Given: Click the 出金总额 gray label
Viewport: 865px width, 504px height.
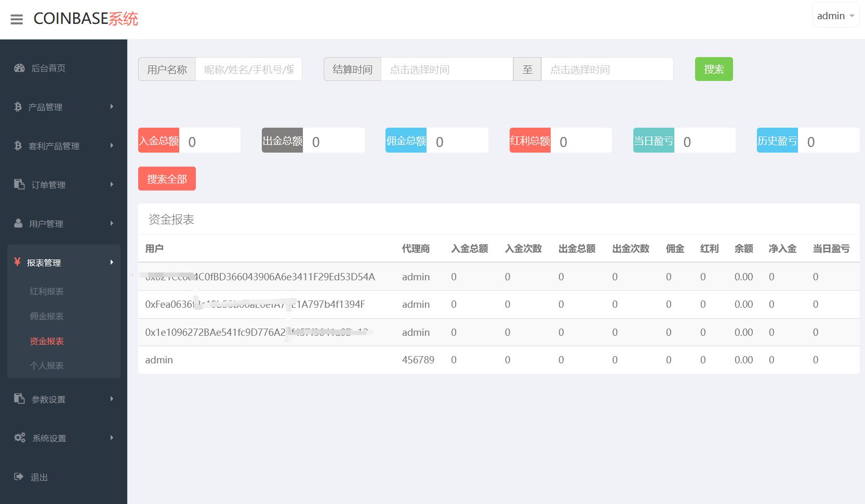Looking at the screenshot, I should (x=282, y=140).
